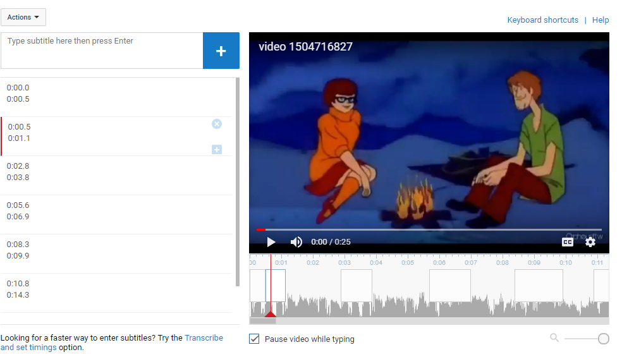Select the 0:08.3 to 0:09.9 subtitle row
Viewport: 622px width, 364px height.
[116, 254]
